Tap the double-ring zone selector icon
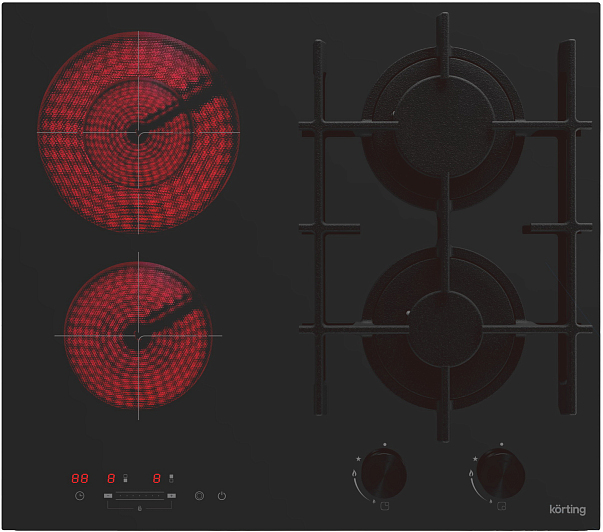The image size is (603, 532). pos(200,495)
